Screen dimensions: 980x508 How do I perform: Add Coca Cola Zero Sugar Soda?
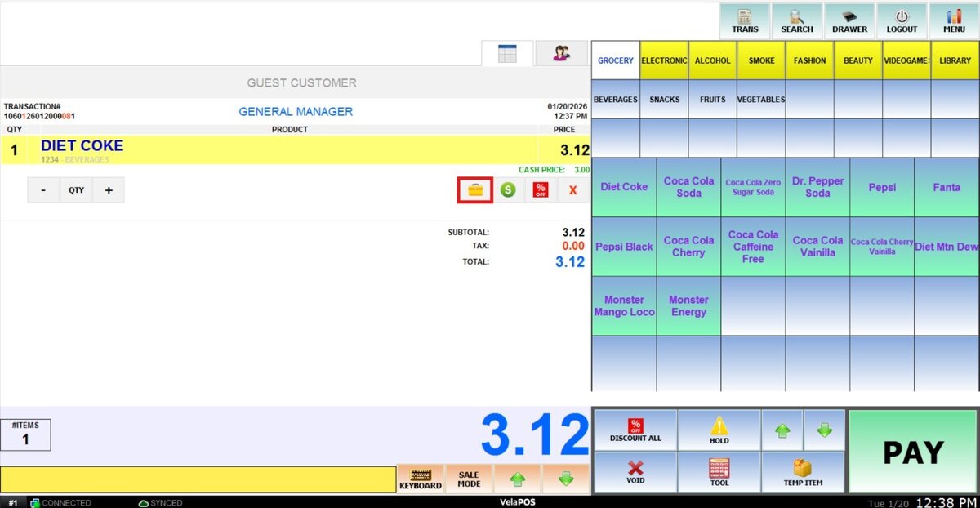pos(753,187)
